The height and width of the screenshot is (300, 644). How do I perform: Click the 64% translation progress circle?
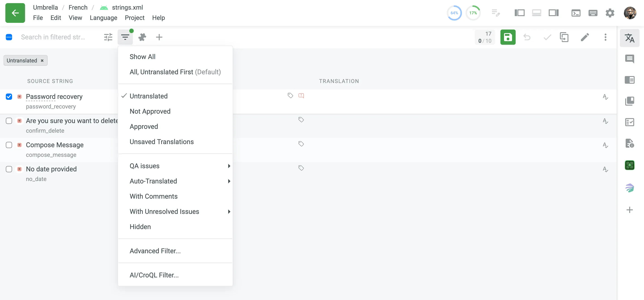point(454,13)
